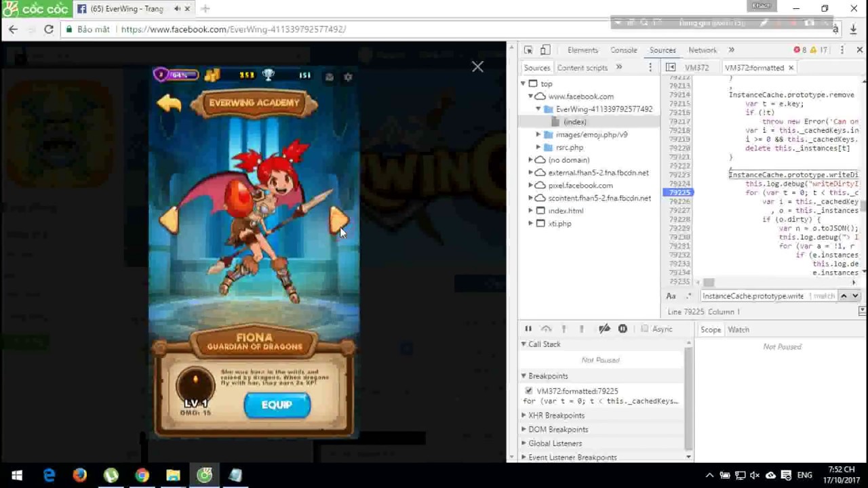
Task: Select the (index) file
Action: (574, 121)
